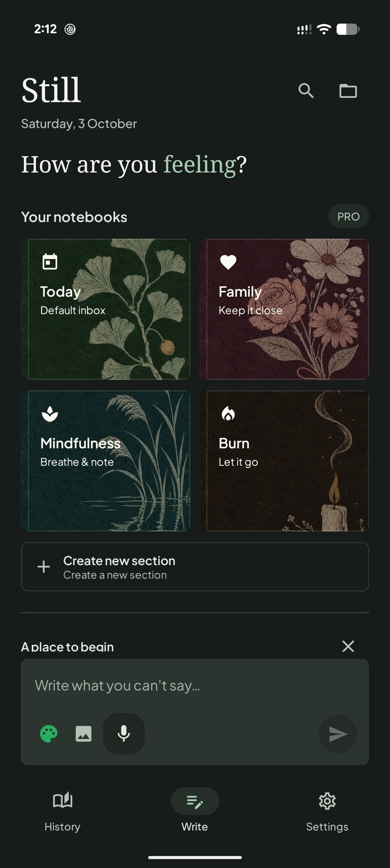390x868 pixels.
Task: Attach a photo with image icon
Action: [84, 734]
